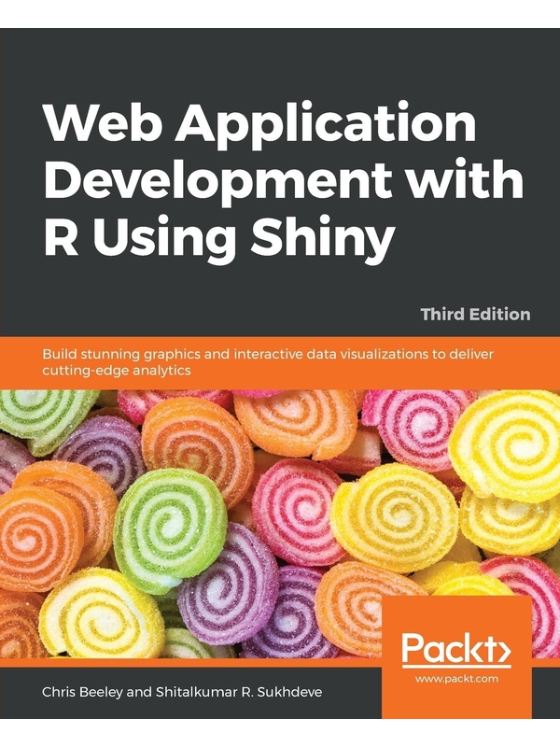Image resolution: width=560 pixels, height=747 pixels.
Task: Click the book title "Web Application Development with R Using Shiny"
Action: tap(284, 181)
